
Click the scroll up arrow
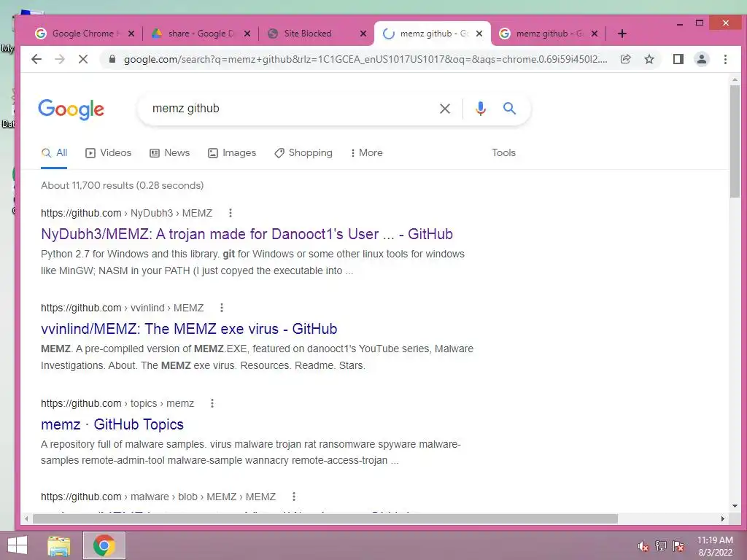tap(735, 79)
